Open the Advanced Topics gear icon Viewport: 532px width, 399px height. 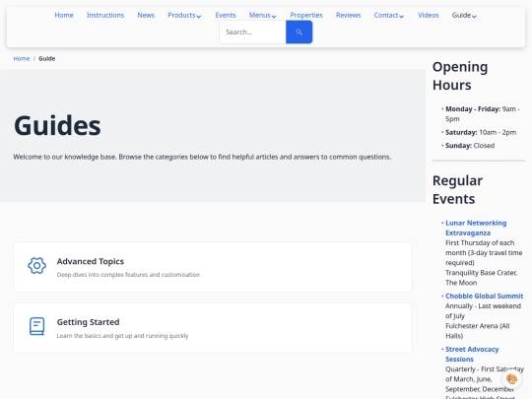pos(37,265)
